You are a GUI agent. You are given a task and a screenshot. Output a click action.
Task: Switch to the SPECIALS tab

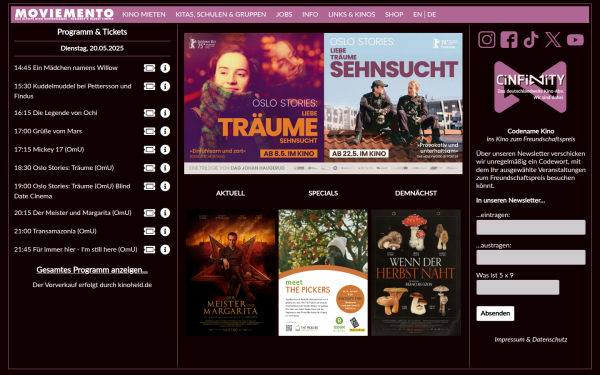323,193
